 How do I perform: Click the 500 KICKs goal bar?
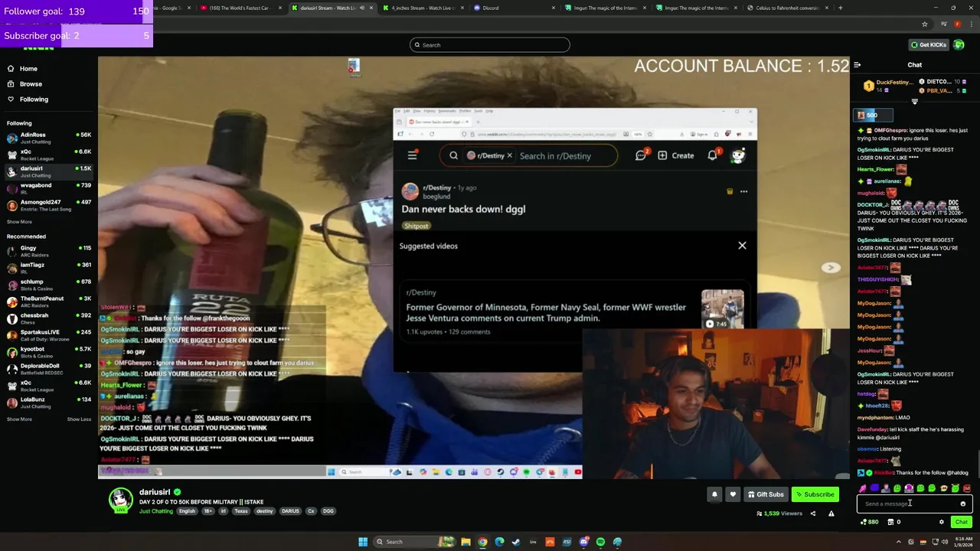point(874,116)
